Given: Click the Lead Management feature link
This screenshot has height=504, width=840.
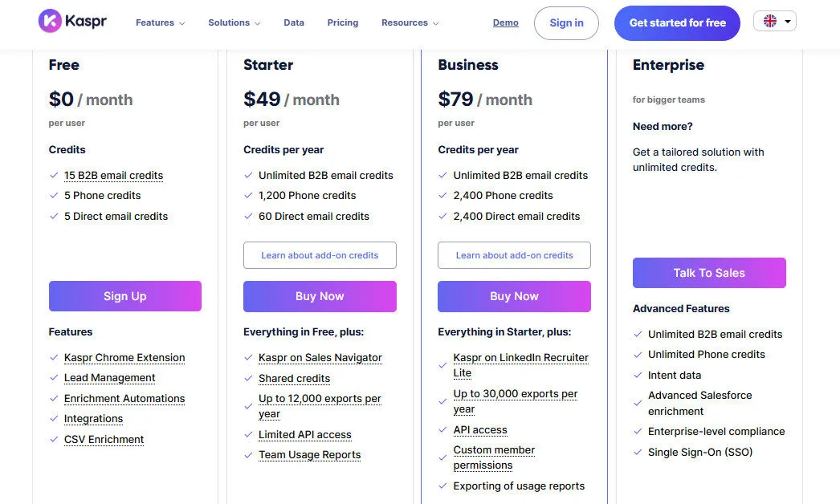Looking at the screenshot, I should (110, 377).
